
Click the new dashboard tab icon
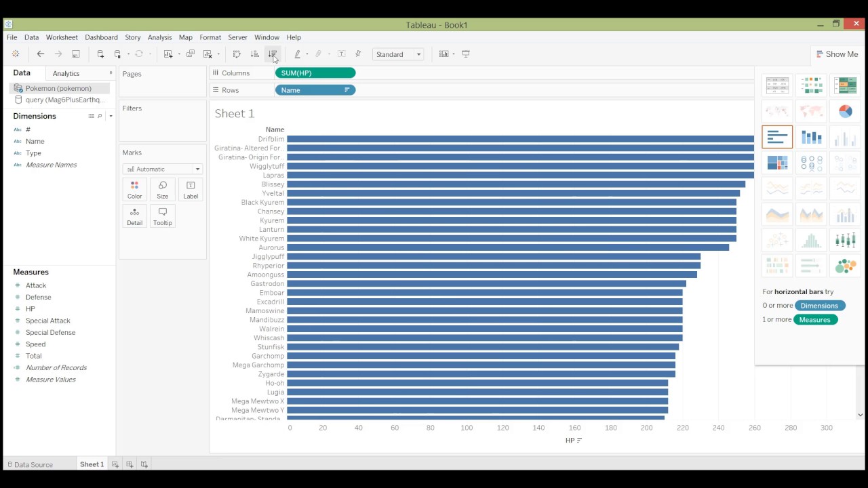tap(130, 464)
